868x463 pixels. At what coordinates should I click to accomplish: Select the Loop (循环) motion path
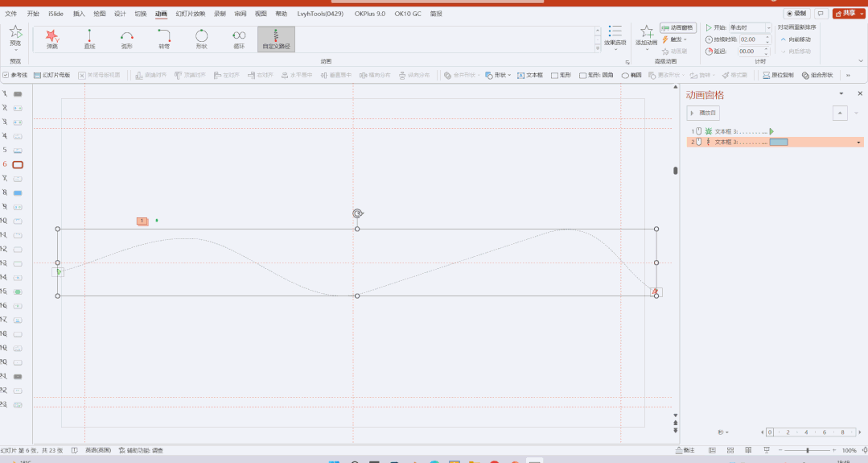239,39
